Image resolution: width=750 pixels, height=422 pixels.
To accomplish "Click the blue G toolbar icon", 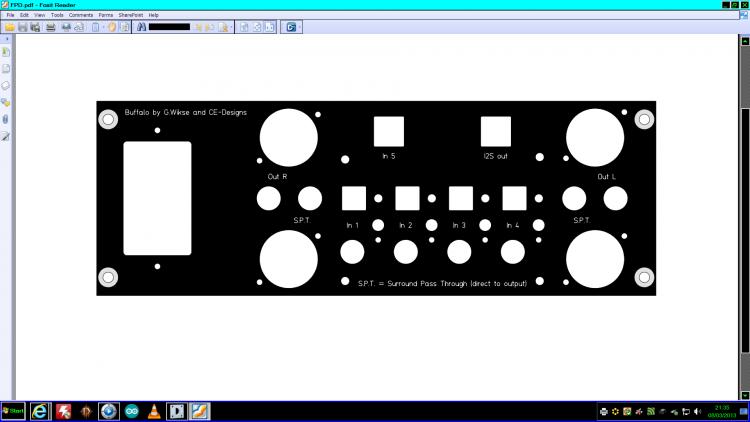I will pyautogui.click(x=291, y=27).
